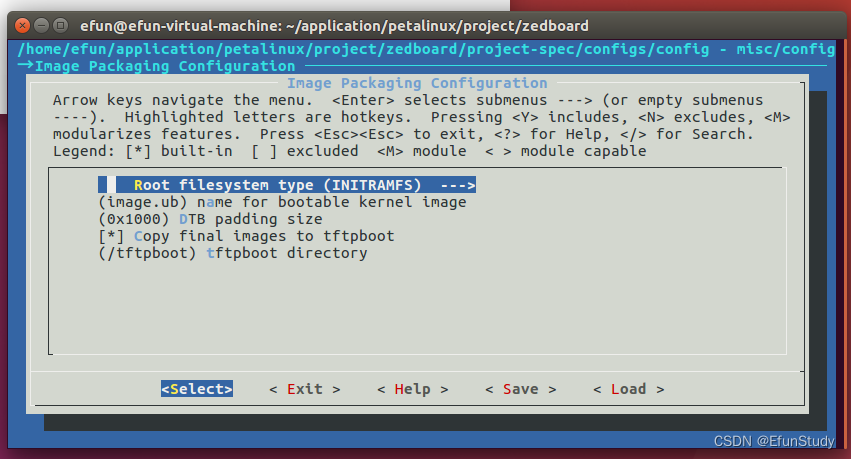Click the Image Packaging Configuration dialog title
The image size is (851, 459).
point(417,83)
